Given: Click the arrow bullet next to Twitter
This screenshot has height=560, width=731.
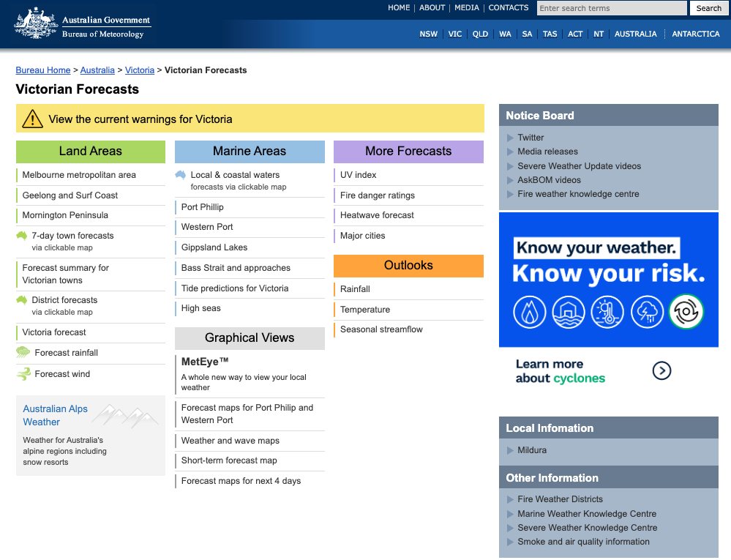Looking at the screenshot, I should point(510,138).
